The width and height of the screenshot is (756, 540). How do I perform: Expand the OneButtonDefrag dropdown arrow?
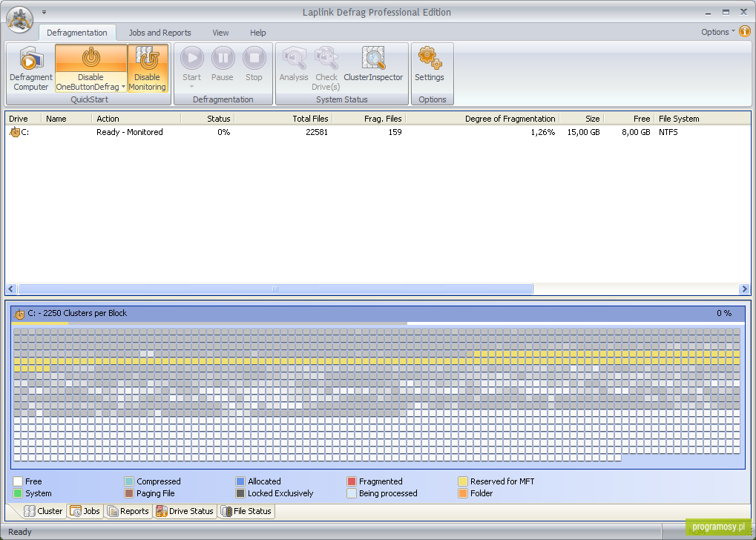click(x=123, y=87)
